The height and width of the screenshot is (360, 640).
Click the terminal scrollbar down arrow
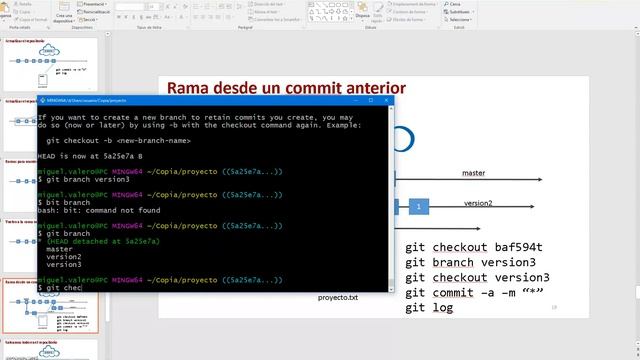391,289
